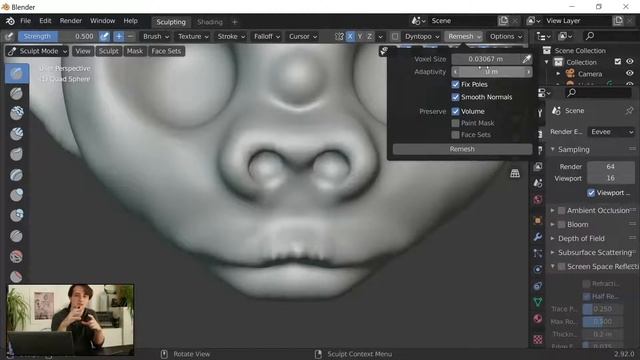Uncheck the Smooth Normals checkbox
The height and width of the screenshot is (360, 640).
[x=456, y=97]
